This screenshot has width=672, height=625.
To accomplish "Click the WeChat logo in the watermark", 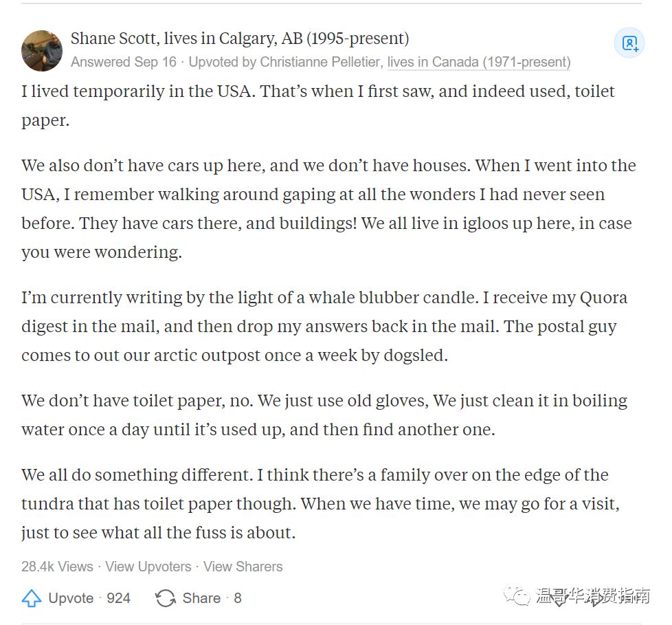I will click(517, 595).
